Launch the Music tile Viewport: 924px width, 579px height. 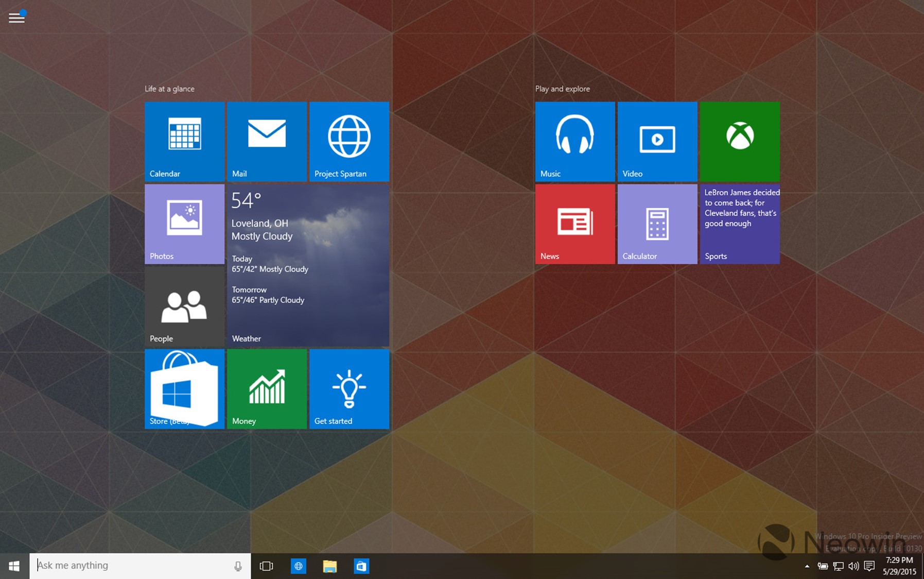tap(574, 141)
